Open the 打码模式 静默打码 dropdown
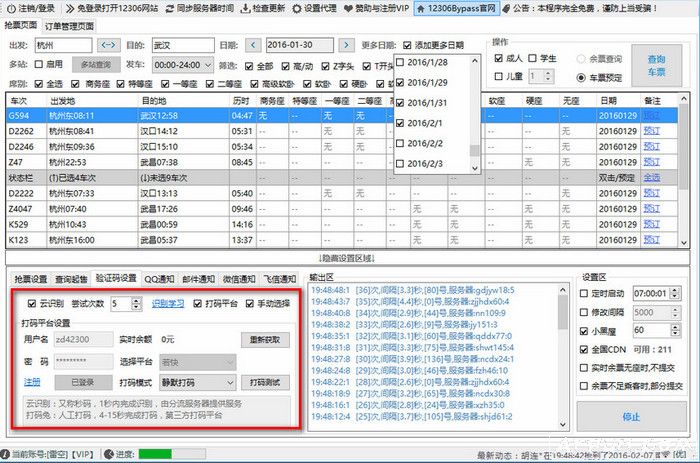The height and width of the screenshot is (463, 700). pyautogui.click(x=197, y=383)
